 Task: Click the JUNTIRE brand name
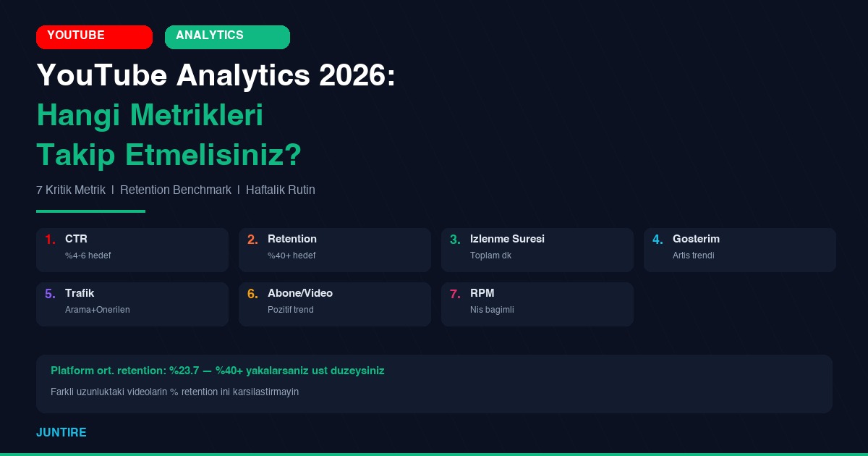(x=61, y=433)
